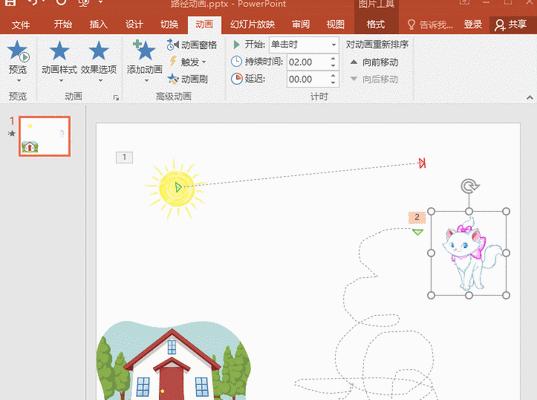Decrease delay with the down spinner
Image resolution: width=537 pixels, height=400 pixels.
[x=333, y=83]
